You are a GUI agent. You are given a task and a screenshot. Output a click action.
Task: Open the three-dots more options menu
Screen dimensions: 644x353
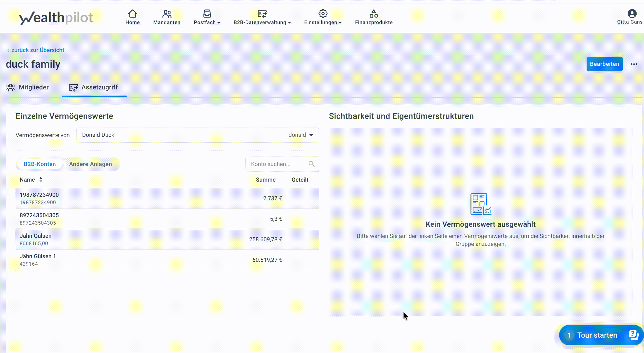(634, 64)
